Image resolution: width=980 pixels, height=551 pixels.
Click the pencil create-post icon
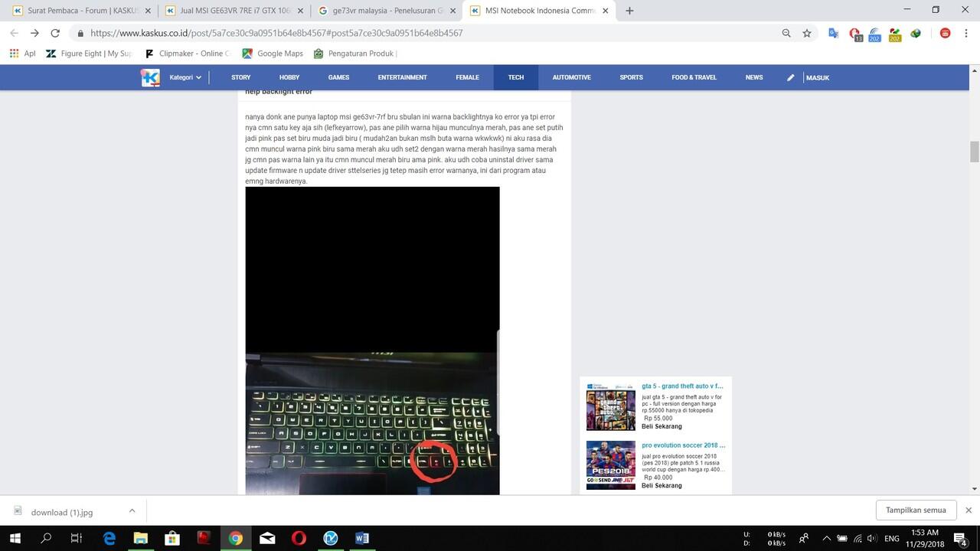791,77
